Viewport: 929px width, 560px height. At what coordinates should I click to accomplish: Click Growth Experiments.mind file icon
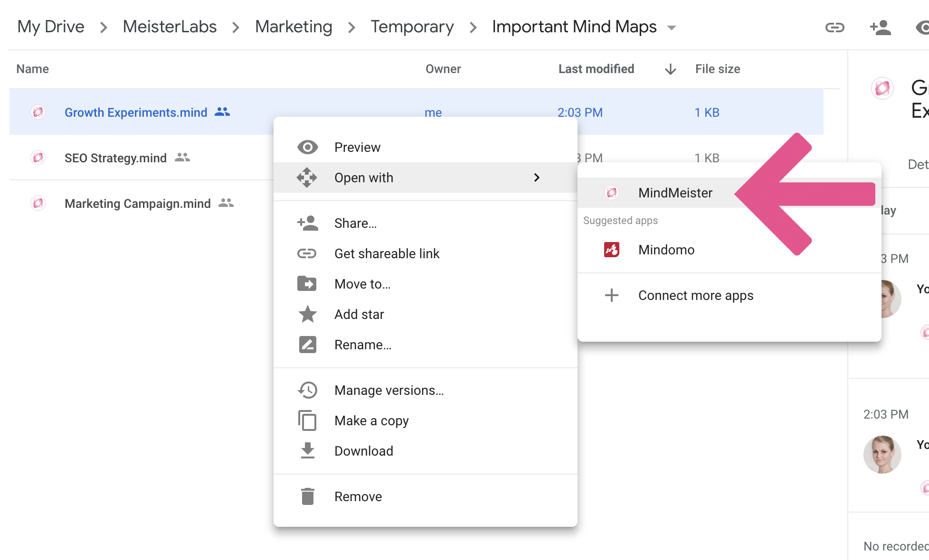coord(38,112)
